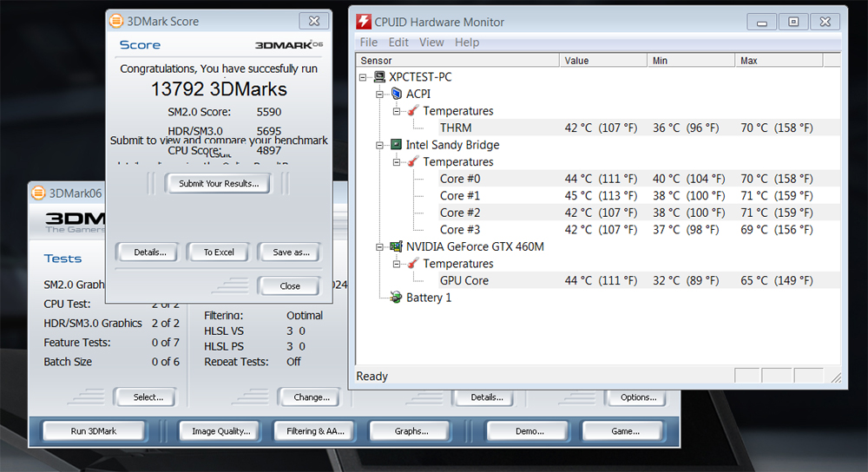Select the Core #1 sensor row

click(640, 196)
